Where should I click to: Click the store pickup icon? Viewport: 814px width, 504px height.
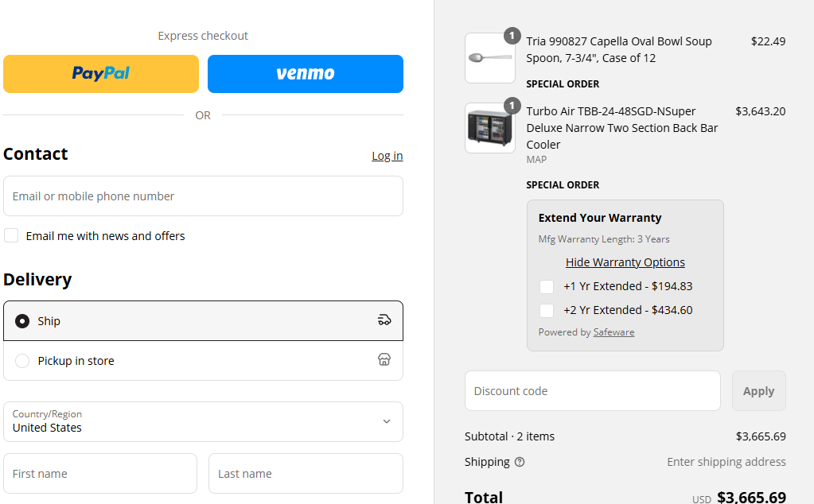point(384,359)
